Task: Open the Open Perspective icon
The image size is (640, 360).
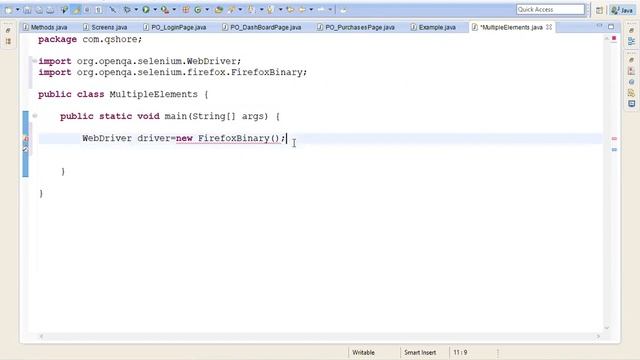Action: [x=599, y=10]
